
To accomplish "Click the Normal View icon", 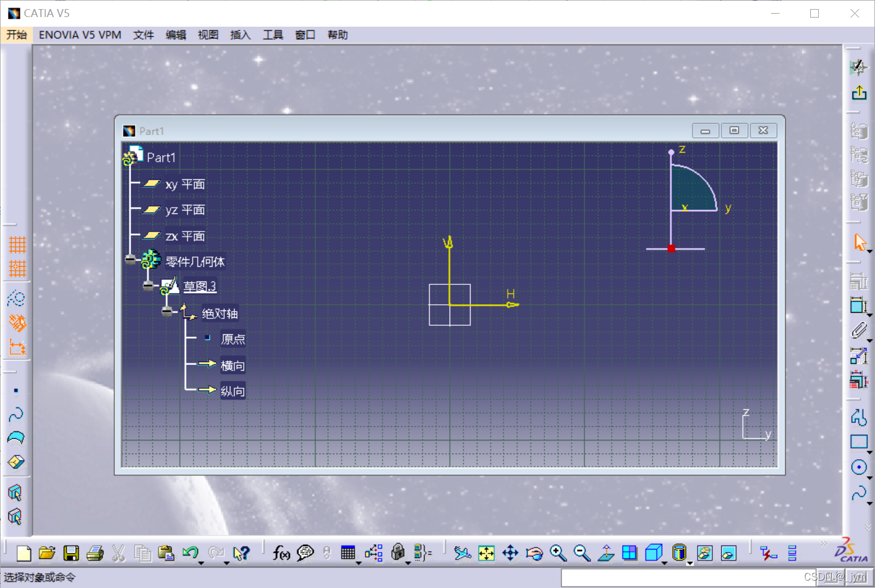I will (x=605, y=553).
